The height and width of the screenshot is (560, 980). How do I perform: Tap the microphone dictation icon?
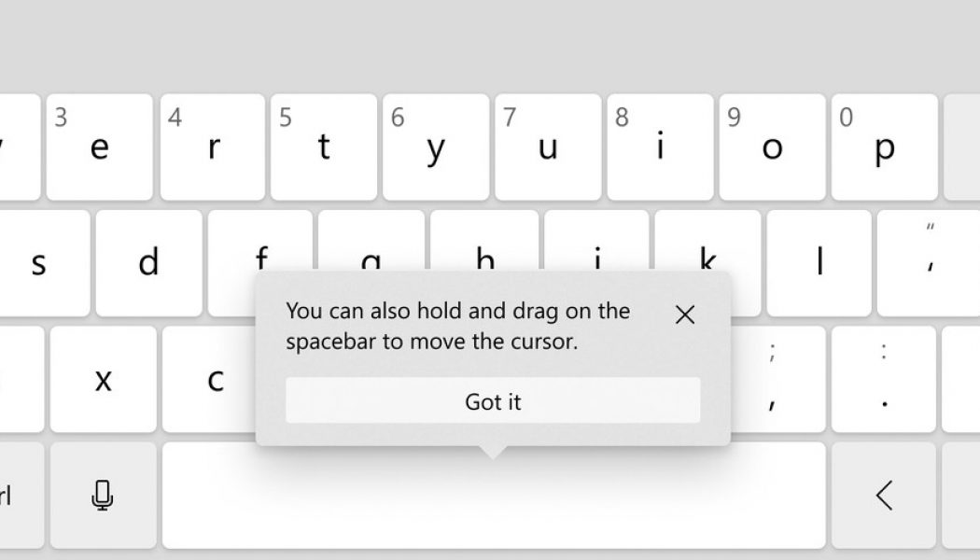(x=103, y=496)
